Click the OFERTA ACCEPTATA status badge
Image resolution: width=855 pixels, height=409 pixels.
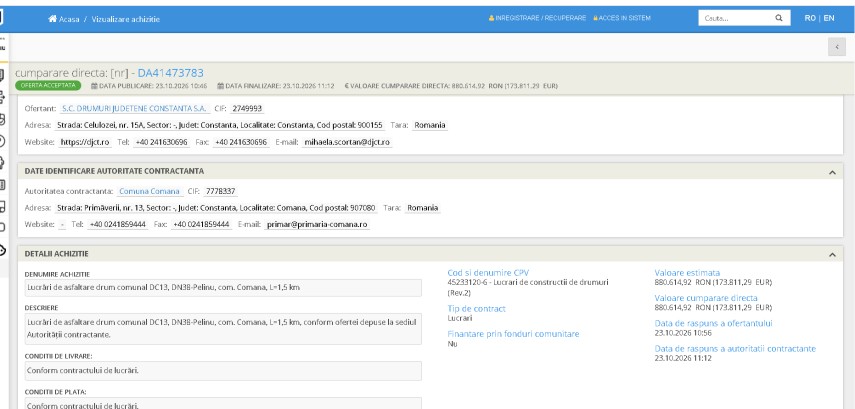[x=48, y=86]
